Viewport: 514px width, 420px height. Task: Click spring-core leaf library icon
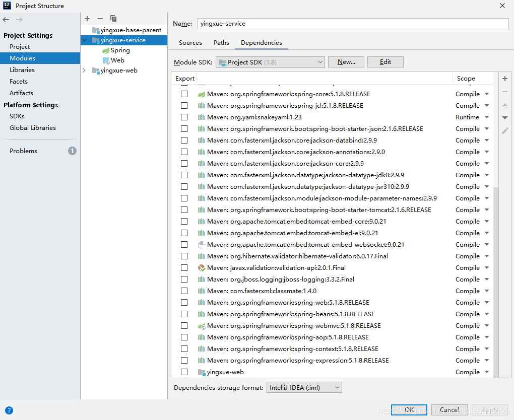coord(201,94)
